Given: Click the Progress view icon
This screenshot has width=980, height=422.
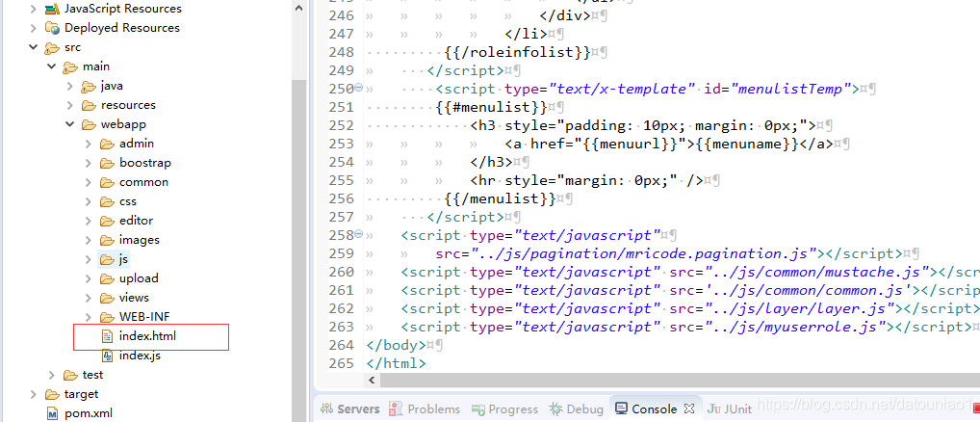Looking at the screenshot, I should [x=478, y=409].
